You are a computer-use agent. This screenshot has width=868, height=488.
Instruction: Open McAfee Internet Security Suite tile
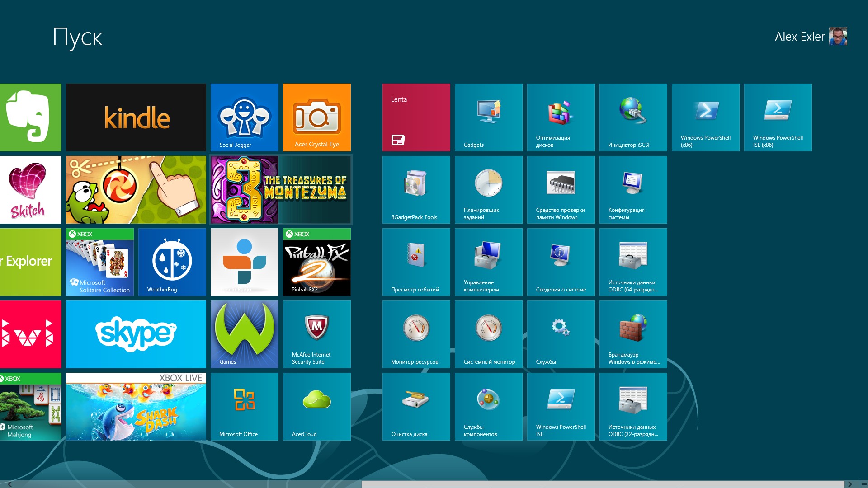(x=316, y=334)
